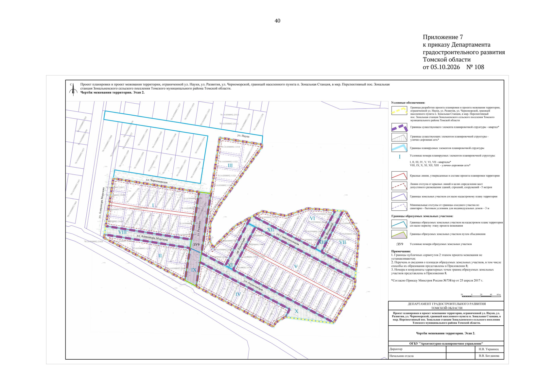555x392 pixels.
Task: Click quarter number III on the map
Action: point(230,166)
